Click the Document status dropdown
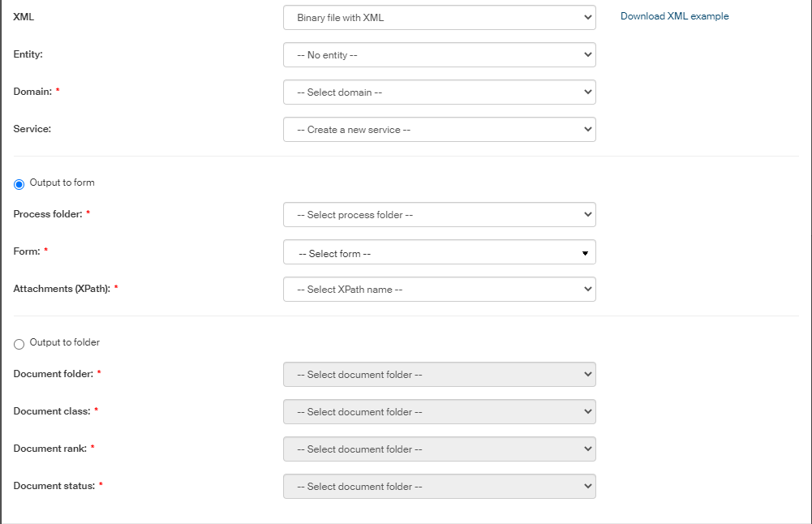The width and height of the screenshot is (812, 524). pyautogui.click(x=439, y=487)
